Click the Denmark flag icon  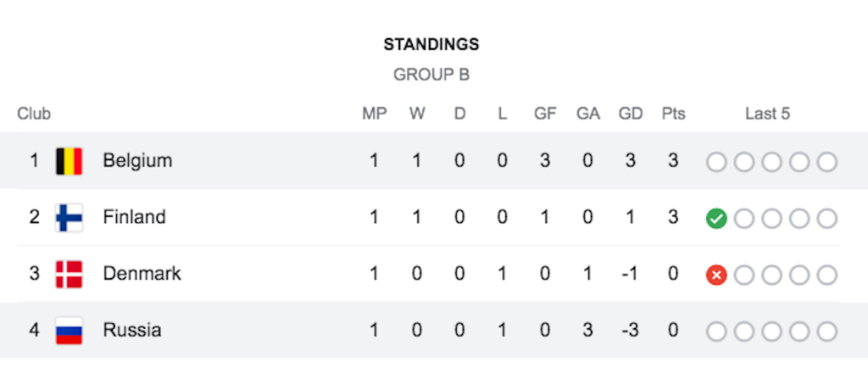(x=70, y=275)
